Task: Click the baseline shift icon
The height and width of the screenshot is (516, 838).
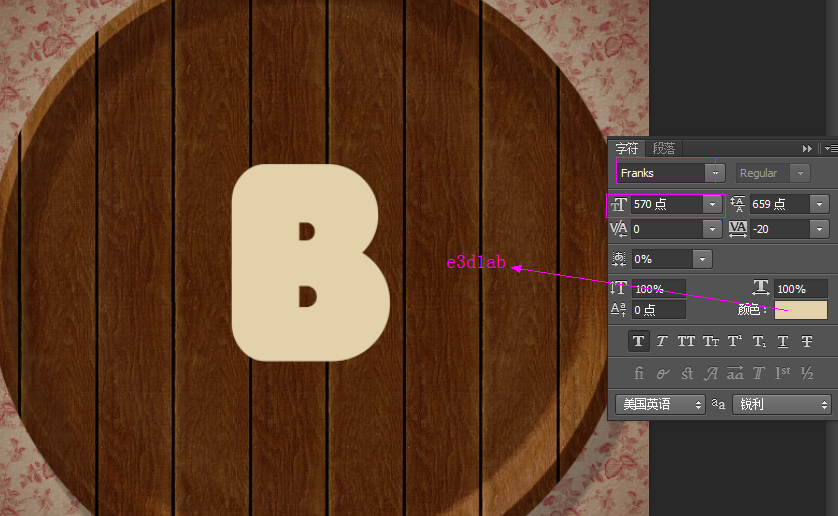Action: point(618,309)
